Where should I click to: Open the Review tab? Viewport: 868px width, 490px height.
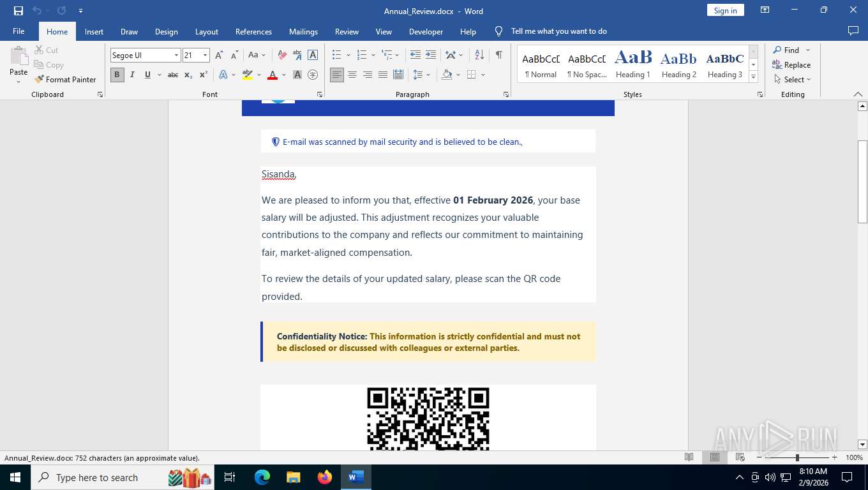coord(347,31)
